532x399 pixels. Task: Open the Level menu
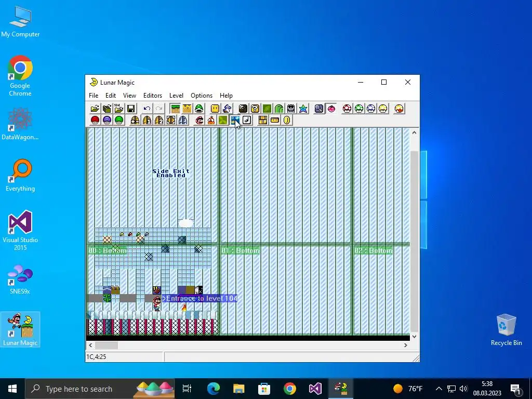[x=177, y=96]
